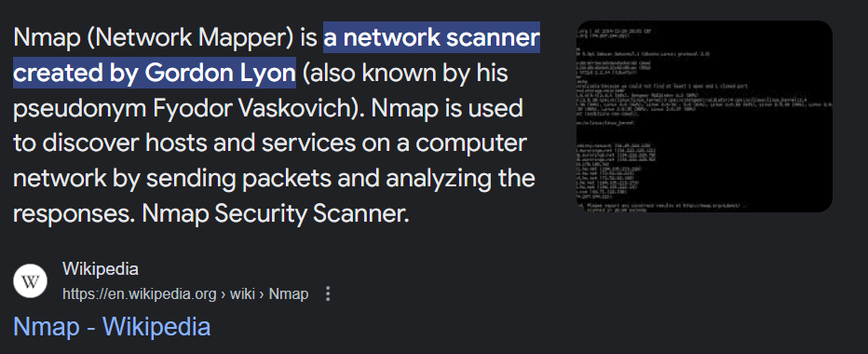This screenshot has width=868, height=354.
Task: Click highlighted text "a network scanner"
Action: pyautogui.click(x=432, y=37)
